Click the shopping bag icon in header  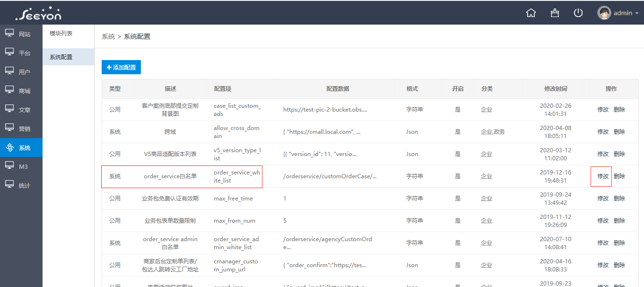(555, 13)
